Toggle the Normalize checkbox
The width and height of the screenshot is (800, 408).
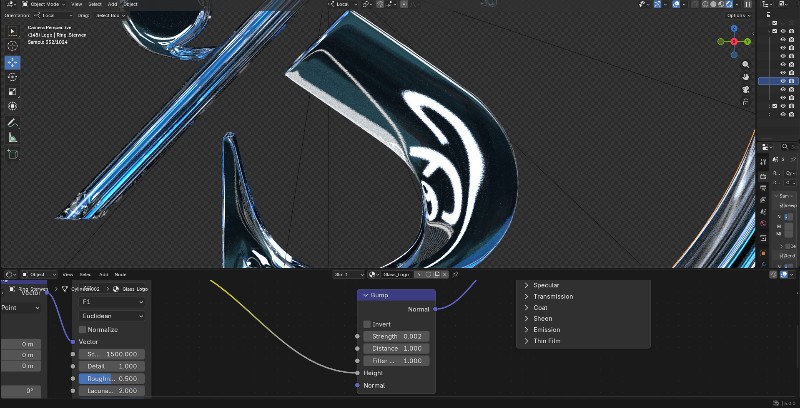click(83, 329)
